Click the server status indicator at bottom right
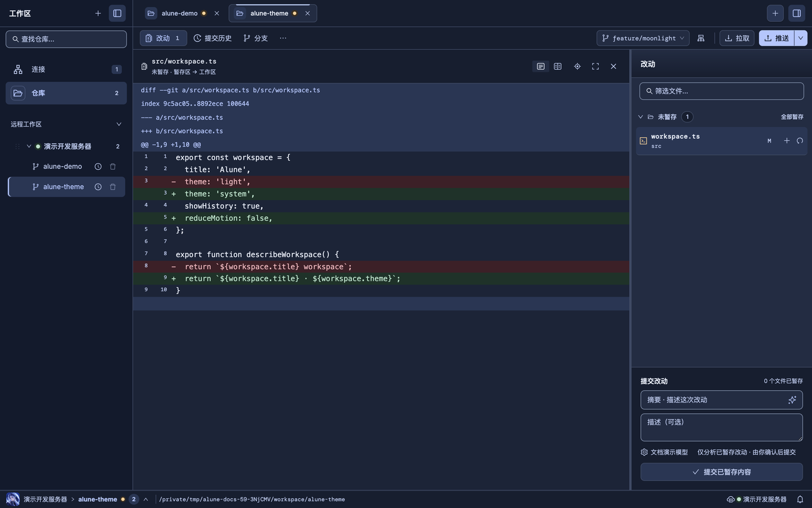The height and width of the screenshot is (508, 812). tap(757, 500)
